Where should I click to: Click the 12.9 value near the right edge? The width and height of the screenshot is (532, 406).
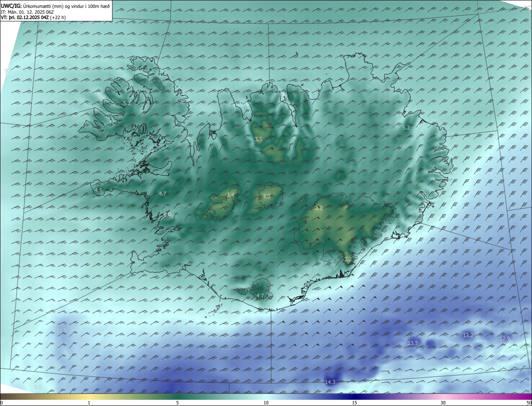click(505, 339)
